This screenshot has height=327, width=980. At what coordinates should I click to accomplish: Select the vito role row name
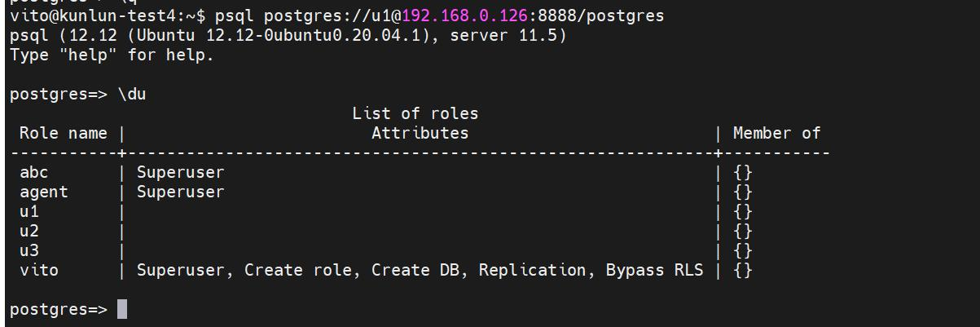coord(39,270)
